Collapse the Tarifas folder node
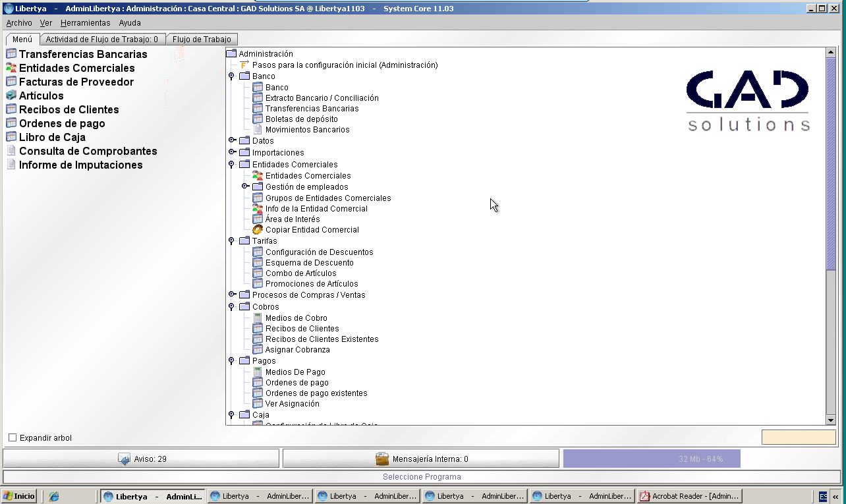This screenshot has width=846, height=504. coord(231,241)
